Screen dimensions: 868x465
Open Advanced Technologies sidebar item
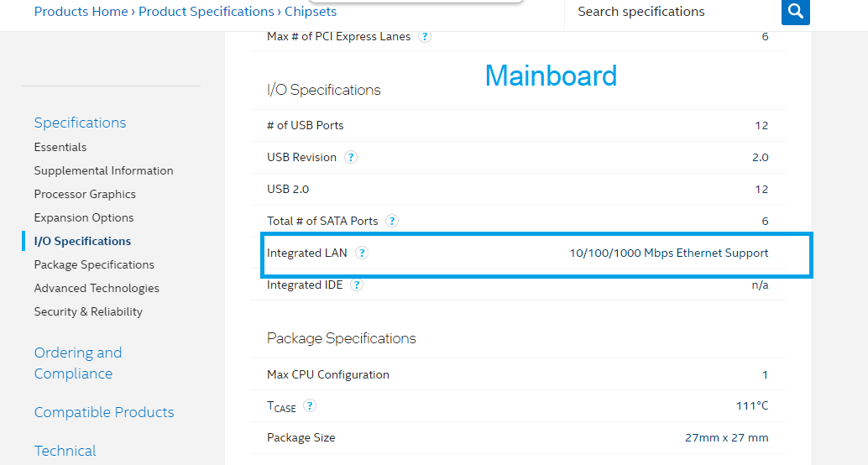(97, 289)
